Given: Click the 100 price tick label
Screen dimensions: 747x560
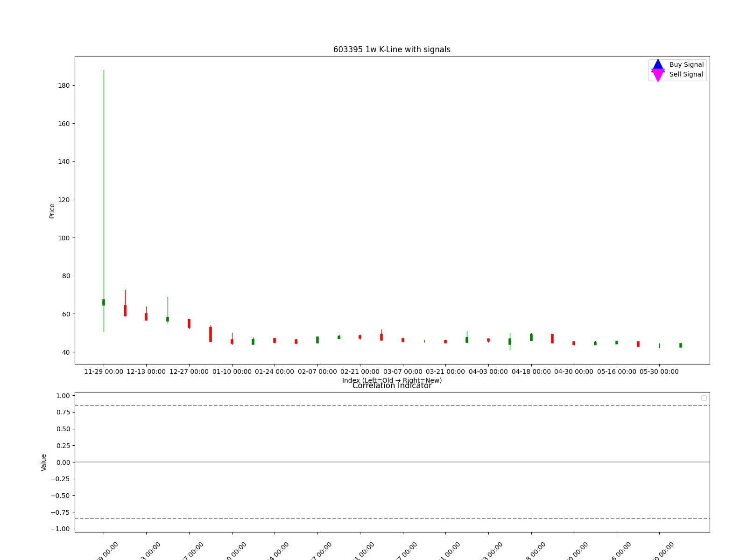Looking at the screenshot, I should pos(64,238).
